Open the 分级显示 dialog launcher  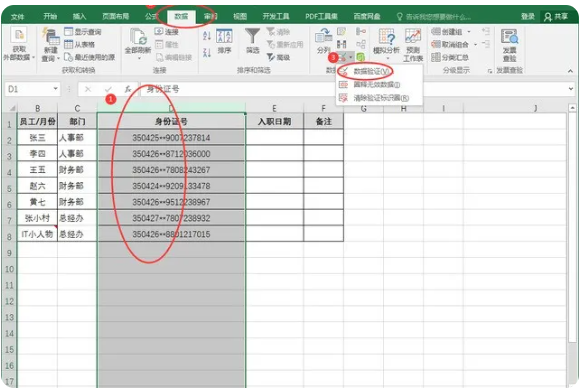(x=490, y=71)
